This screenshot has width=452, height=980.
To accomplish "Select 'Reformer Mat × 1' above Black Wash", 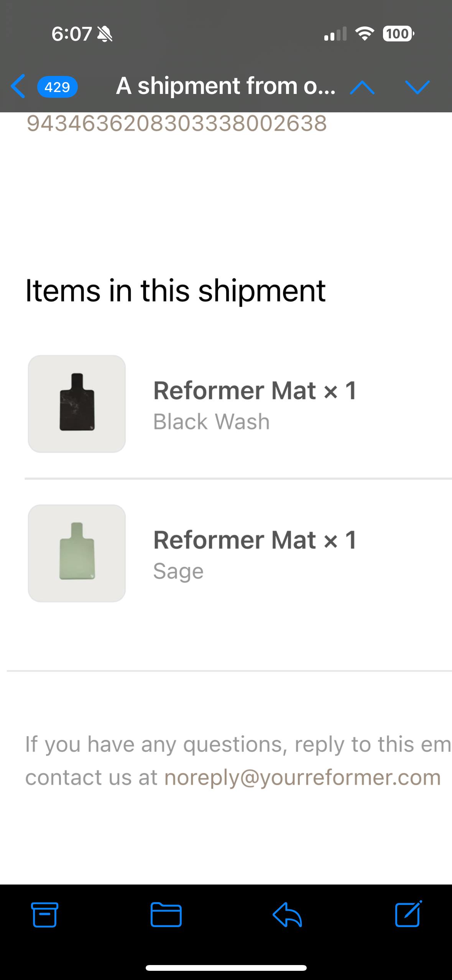I will pyautogui.click(x=255, y=391).
